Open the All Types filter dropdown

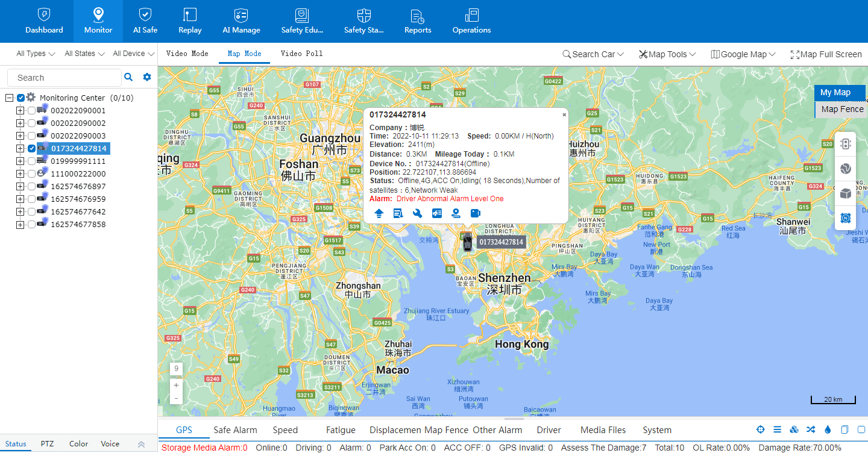tap(36, 54)
